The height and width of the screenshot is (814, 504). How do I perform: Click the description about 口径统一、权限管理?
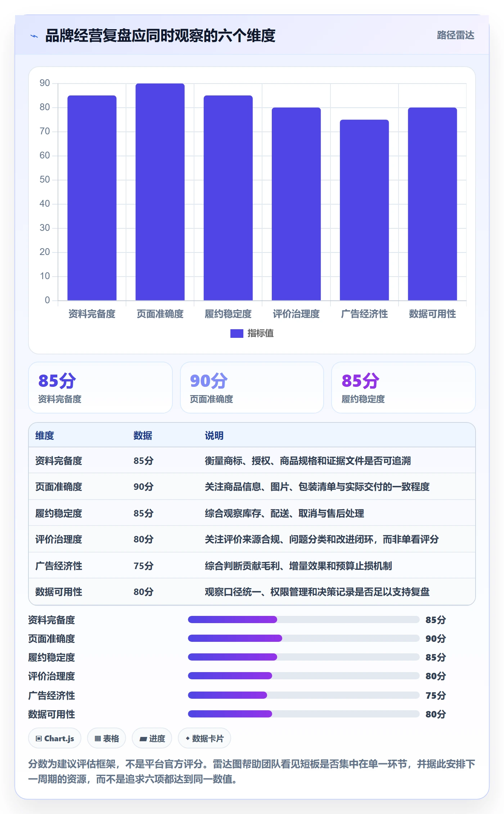317,592
